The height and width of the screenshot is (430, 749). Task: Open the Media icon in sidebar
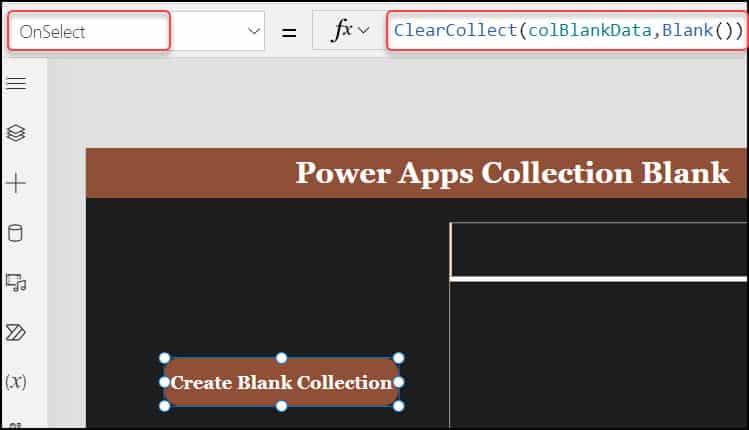pos(16,283)
